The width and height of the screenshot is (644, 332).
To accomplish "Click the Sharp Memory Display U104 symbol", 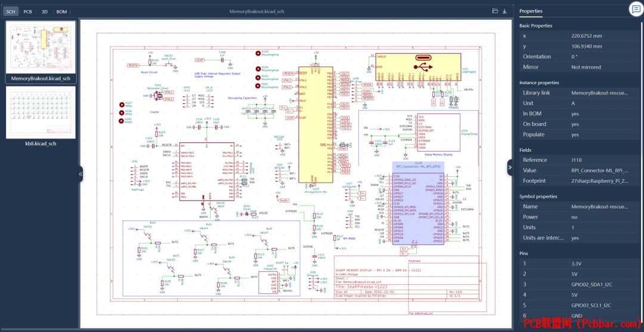I will point(438,133).
